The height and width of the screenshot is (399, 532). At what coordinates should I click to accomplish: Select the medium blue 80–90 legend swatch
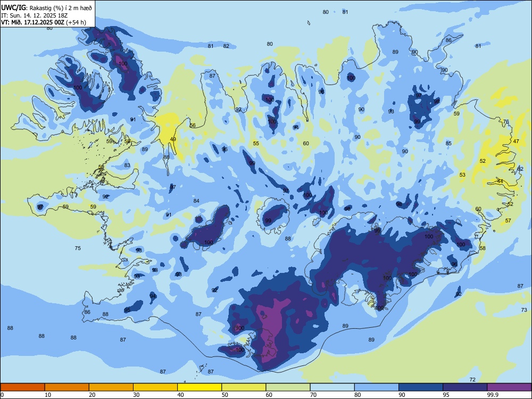point(377,387)
